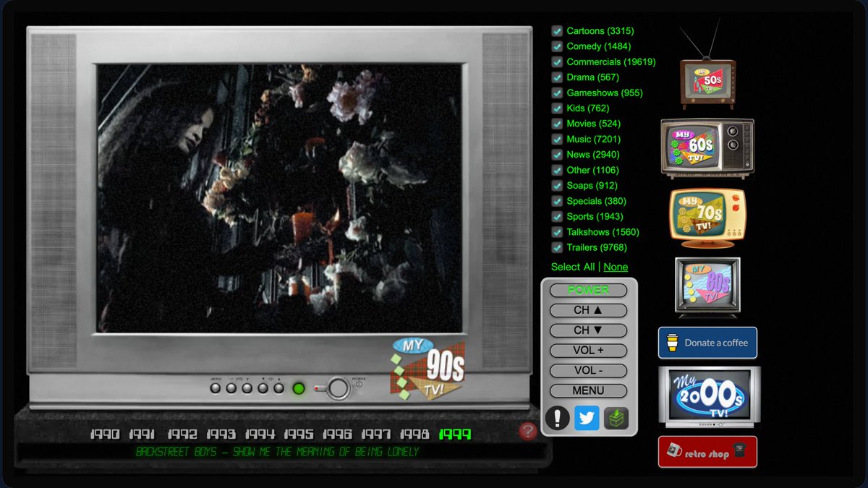The height and width of the screenshot is (488, 868).
Task: Open the My 2000s TV site icon
Action: coord(710,396)
